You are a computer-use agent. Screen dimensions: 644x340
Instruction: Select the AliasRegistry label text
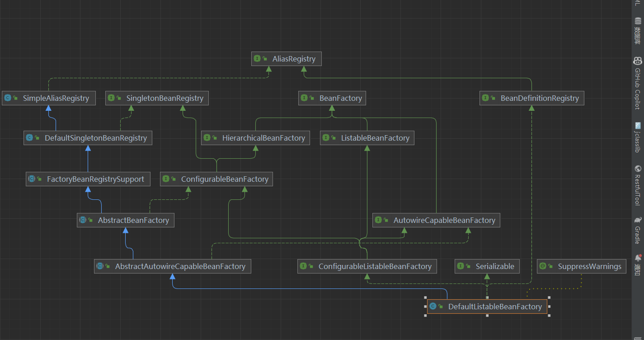click(294, 59)
